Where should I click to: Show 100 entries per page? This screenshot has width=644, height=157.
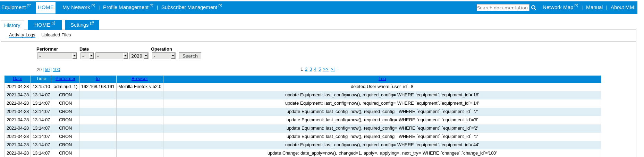click(x=56, y=70)
